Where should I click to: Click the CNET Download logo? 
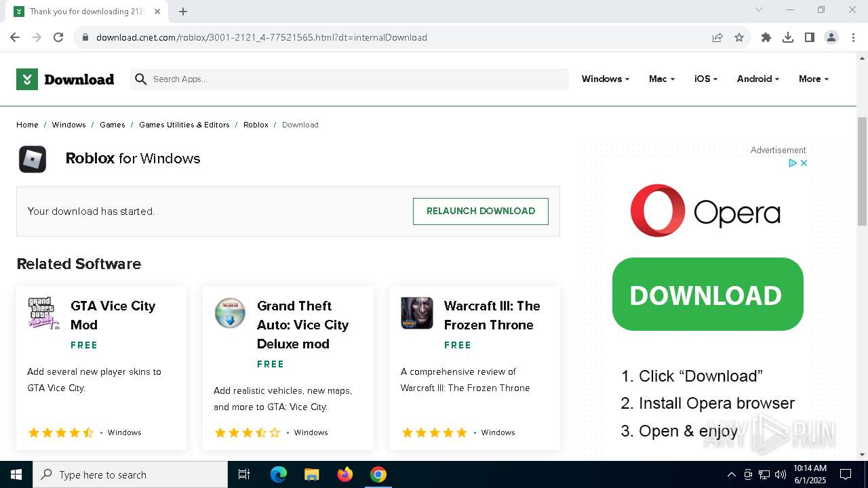(x=65, y=79)
